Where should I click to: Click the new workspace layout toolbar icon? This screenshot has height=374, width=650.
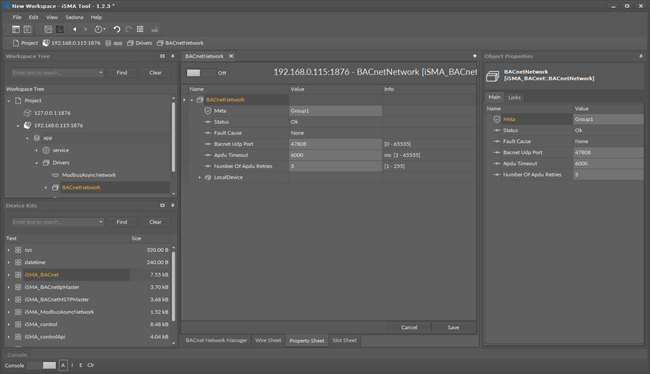tap(16, 29)
